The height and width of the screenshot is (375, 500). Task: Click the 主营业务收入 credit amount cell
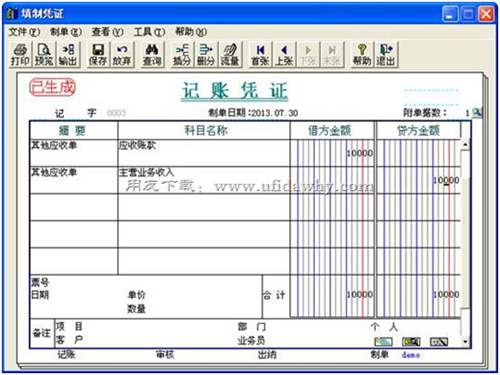[419, 180]
